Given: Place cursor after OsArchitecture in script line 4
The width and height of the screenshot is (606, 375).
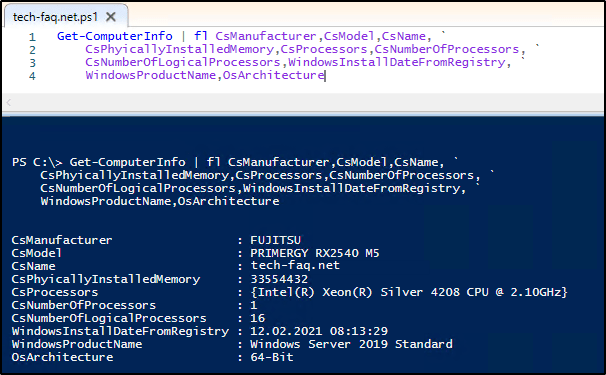Looking at the screenshot, I should 325,75.
